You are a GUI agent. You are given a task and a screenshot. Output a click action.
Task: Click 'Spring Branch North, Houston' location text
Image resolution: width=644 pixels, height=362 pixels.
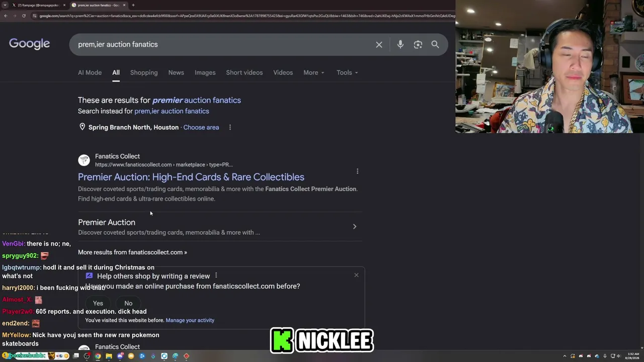pos(133,127)
